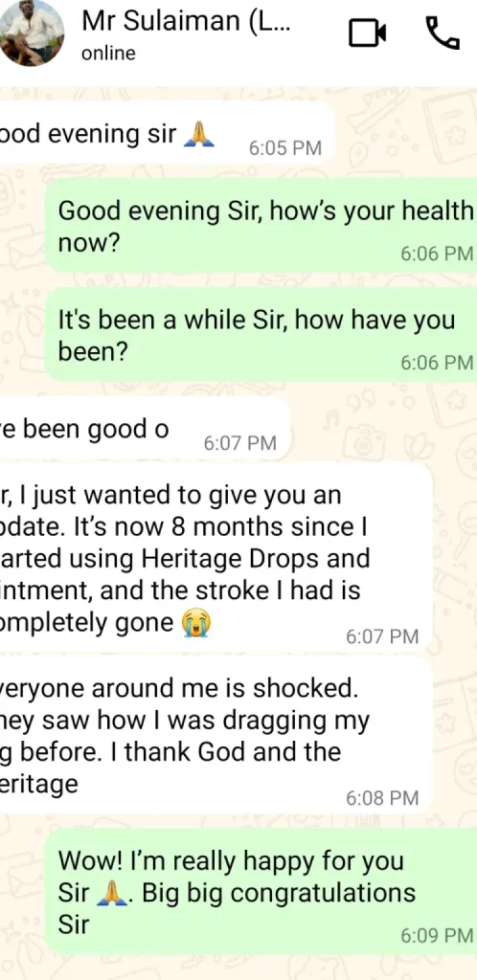
Task: Tap the 6:05 PM timestamp
Action: 285,148
